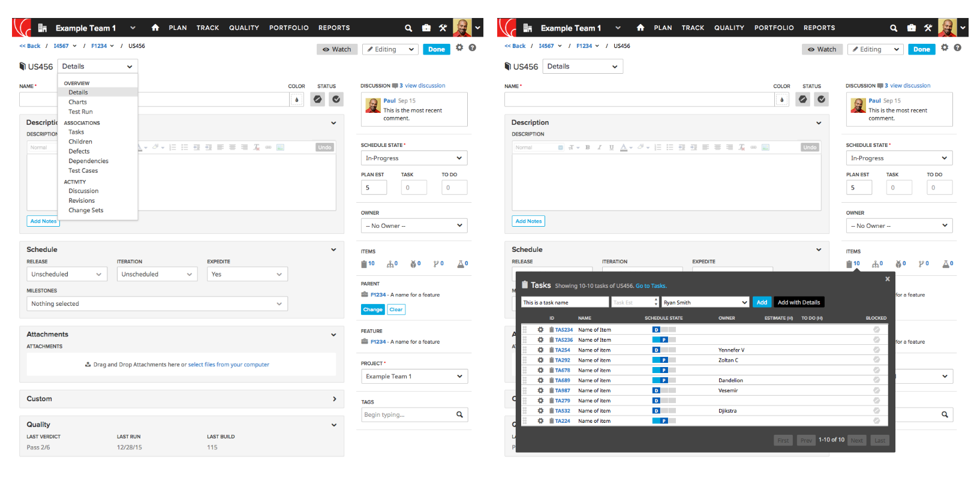Open the Ryan Smith owner dropdown
The height and width of the screenshot is (490, 980).
pyautogui.click(x=705, y=302)
